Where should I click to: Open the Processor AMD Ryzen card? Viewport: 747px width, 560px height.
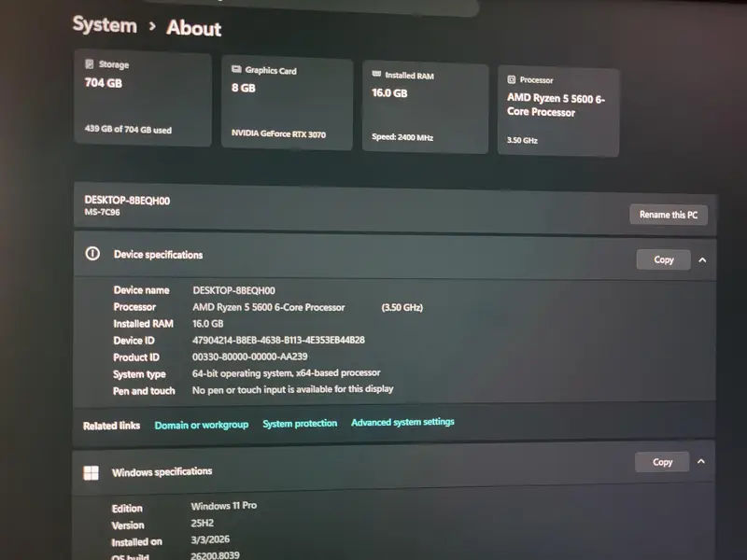pos(558,112)
